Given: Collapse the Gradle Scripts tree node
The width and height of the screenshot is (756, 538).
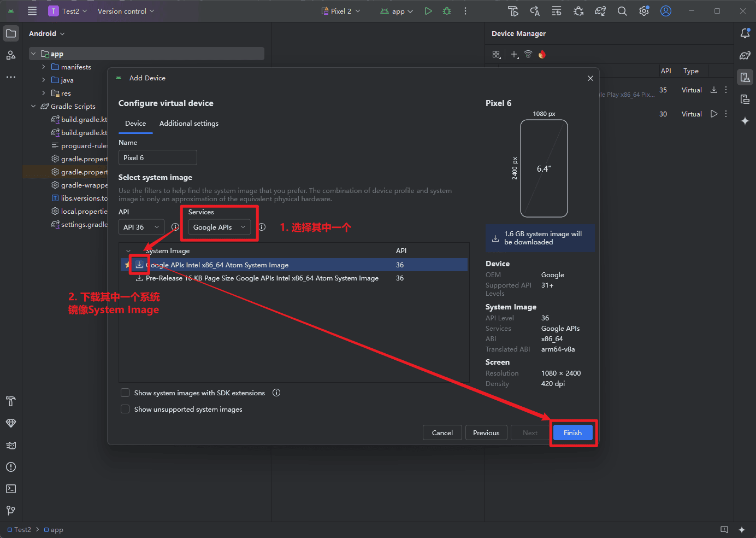Looking at the screenshot, I should tap(33, 106).
